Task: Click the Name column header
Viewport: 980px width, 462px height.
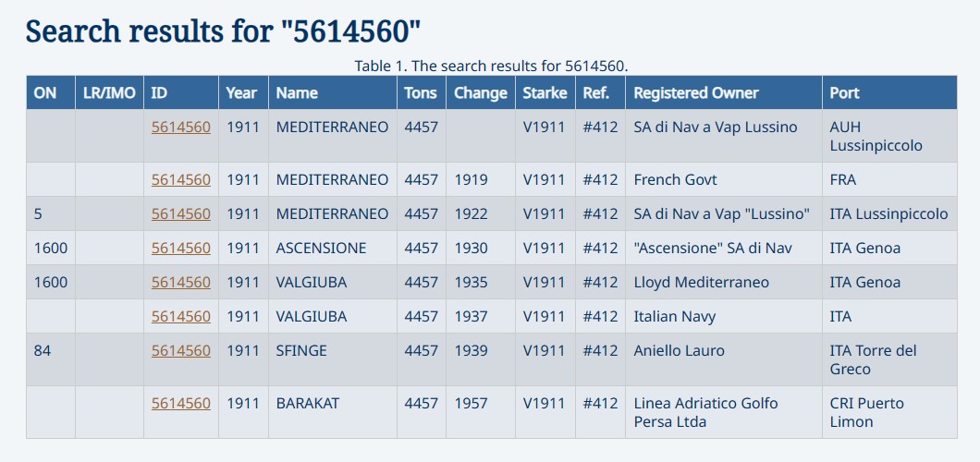Action: (333, 93)
